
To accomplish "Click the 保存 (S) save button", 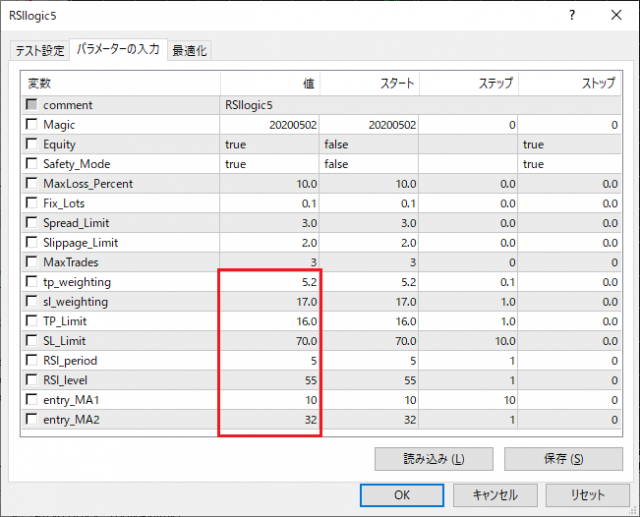I will [x=563, y=459].
